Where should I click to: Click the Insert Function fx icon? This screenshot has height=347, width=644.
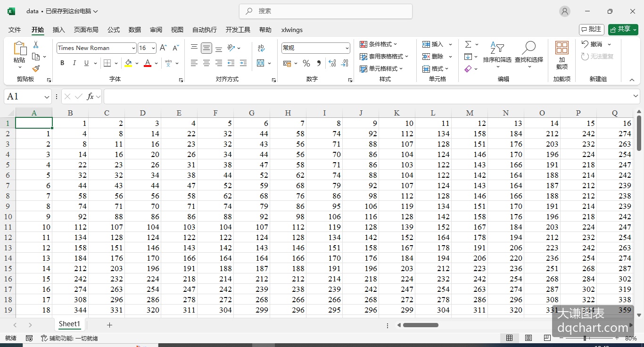[90, 97]
